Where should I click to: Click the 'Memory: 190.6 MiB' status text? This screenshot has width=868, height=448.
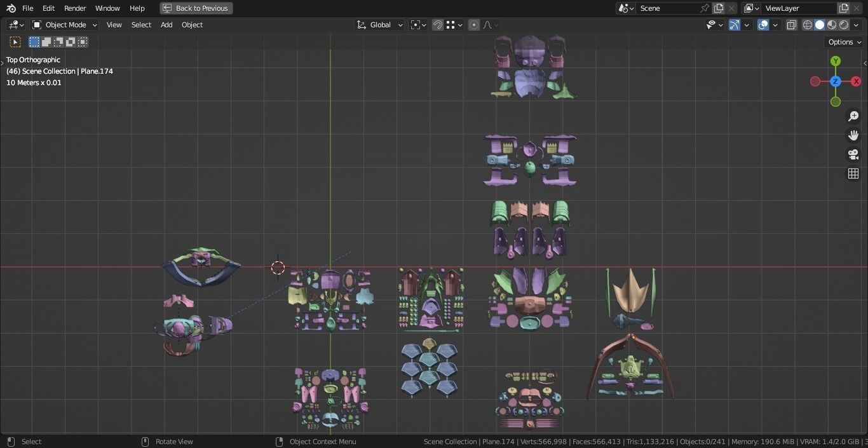coord(763,442)
